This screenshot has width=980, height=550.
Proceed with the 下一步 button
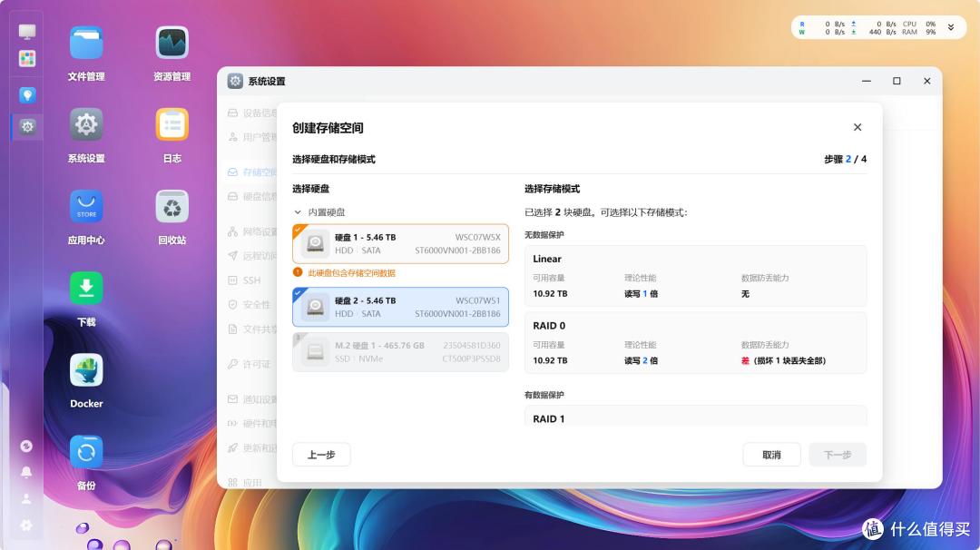tap(838, 455)
